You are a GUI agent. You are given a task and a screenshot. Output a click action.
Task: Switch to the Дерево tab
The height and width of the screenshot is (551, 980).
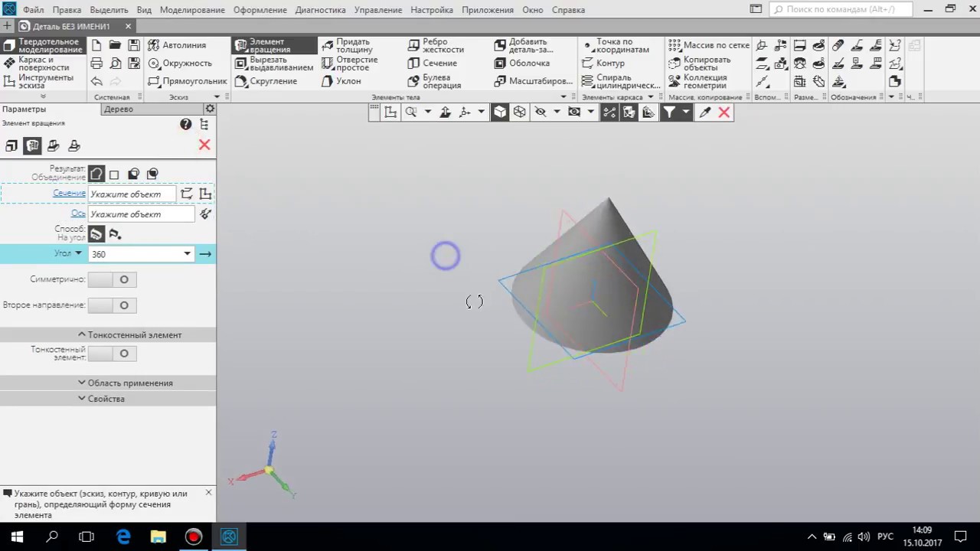tap(119, 109)
